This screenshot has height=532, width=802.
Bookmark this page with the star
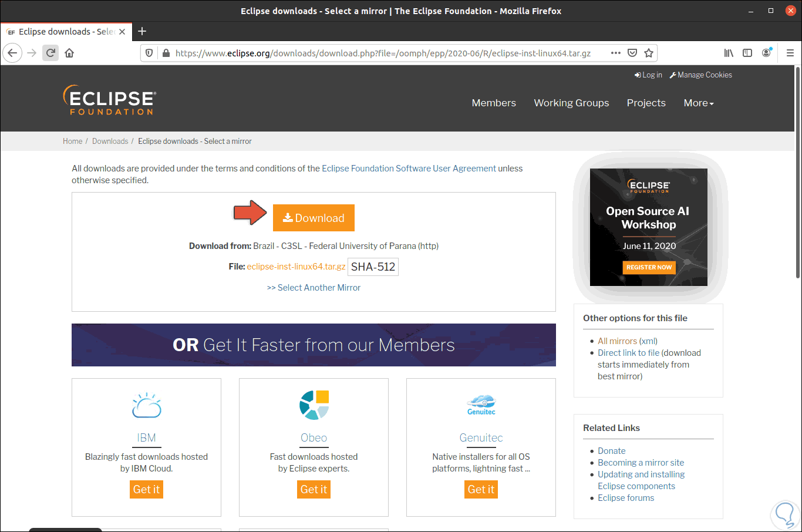click(649, 53)
